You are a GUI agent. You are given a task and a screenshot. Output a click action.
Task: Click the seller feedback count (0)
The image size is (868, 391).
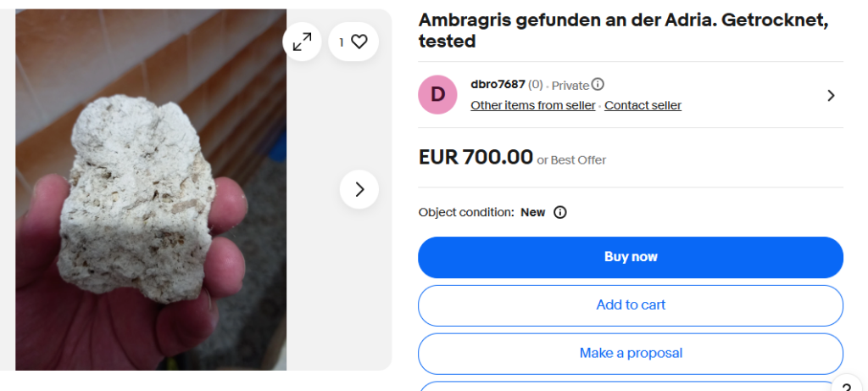tap(535, 85)
